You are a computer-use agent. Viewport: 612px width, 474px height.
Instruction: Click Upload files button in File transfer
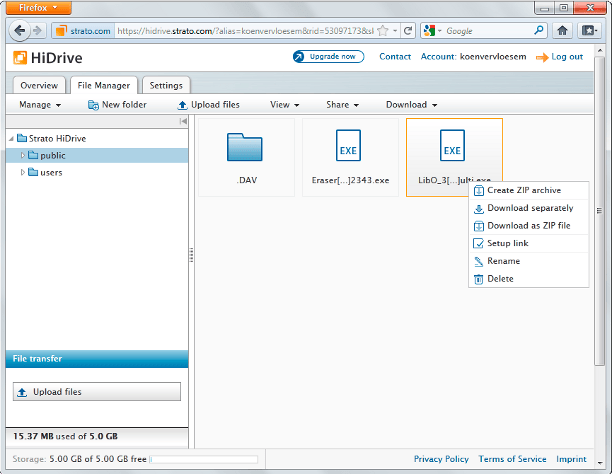click(97, 392)
